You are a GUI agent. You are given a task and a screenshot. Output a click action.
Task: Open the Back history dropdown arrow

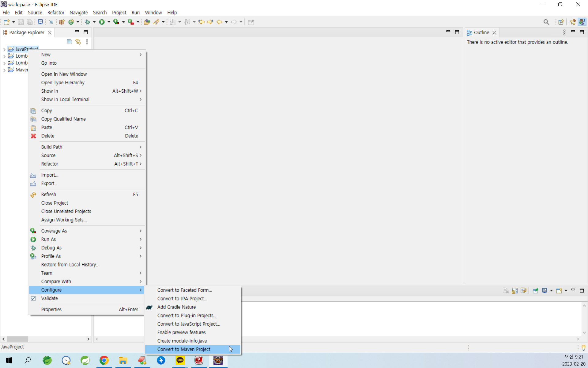[226, 22]
